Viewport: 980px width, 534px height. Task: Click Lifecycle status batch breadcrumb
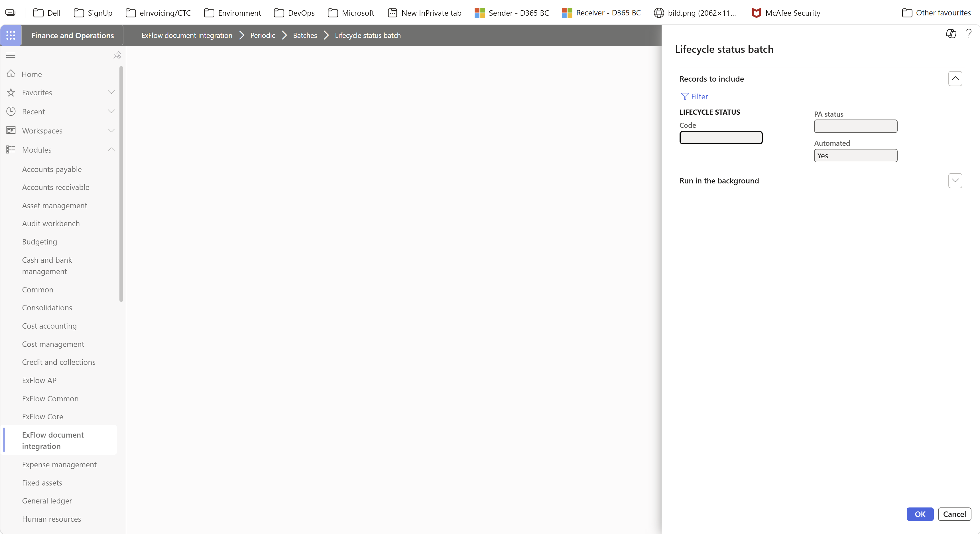tap(368, 35)
